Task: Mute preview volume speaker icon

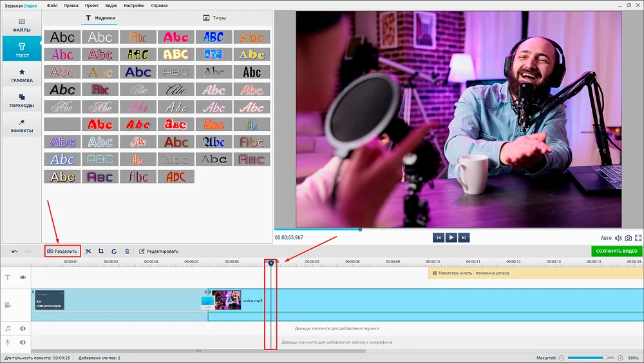Action: 618,238
